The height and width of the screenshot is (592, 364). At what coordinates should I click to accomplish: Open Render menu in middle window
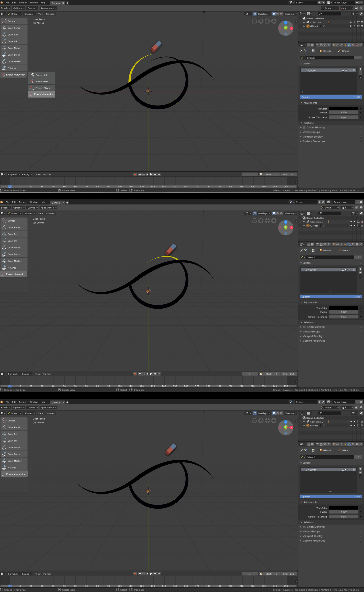coord(23,202)
